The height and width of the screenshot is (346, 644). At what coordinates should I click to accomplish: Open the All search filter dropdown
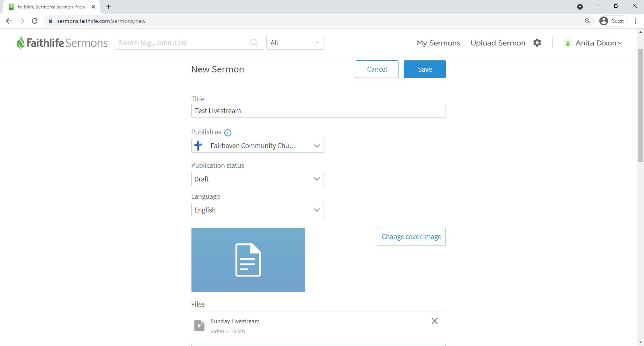click(295, 43)
